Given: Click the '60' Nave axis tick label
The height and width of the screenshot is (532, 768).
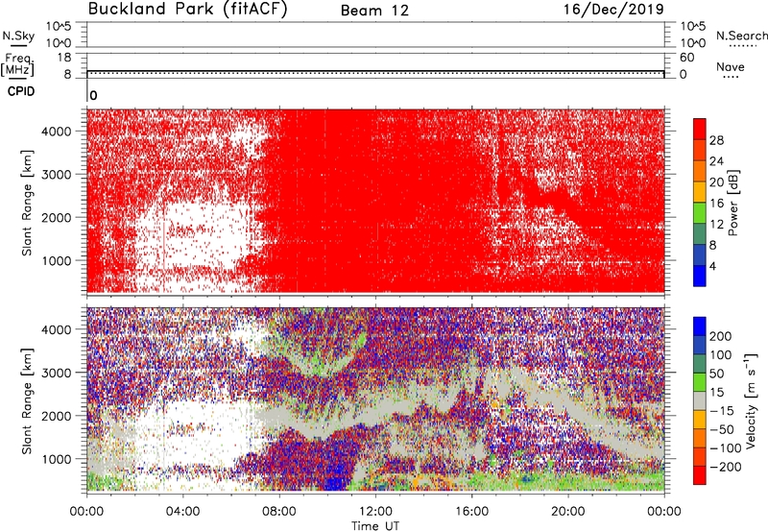Looking at the screenshot, I should [x=686, y=58].
